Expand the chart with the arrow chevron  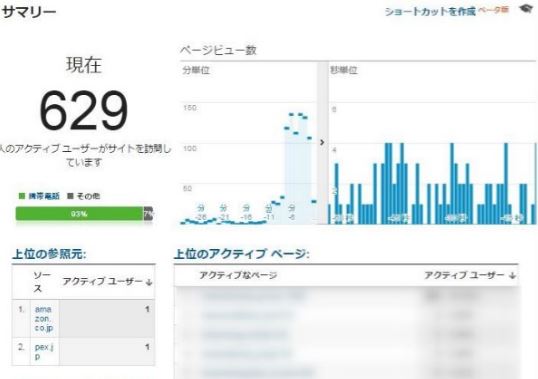pyautogui.click(x=322, y=142)
